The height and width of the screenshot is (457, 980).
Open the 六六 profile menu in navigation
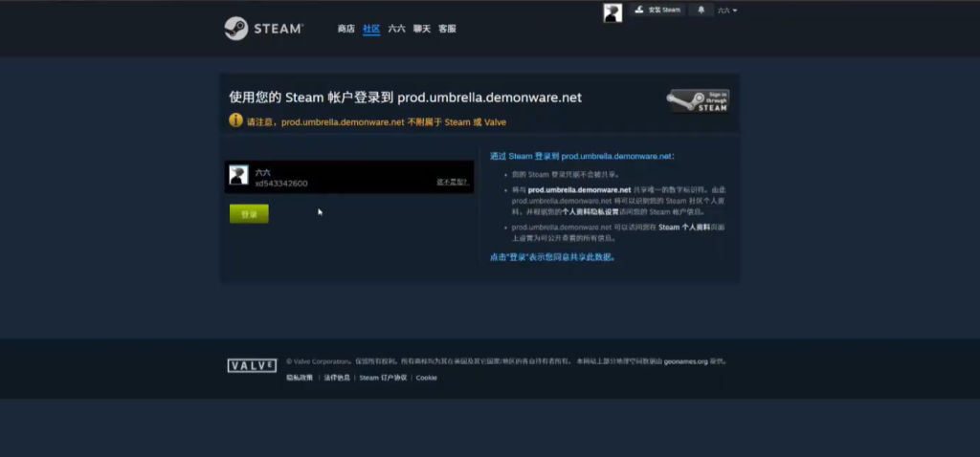(396, 29)
